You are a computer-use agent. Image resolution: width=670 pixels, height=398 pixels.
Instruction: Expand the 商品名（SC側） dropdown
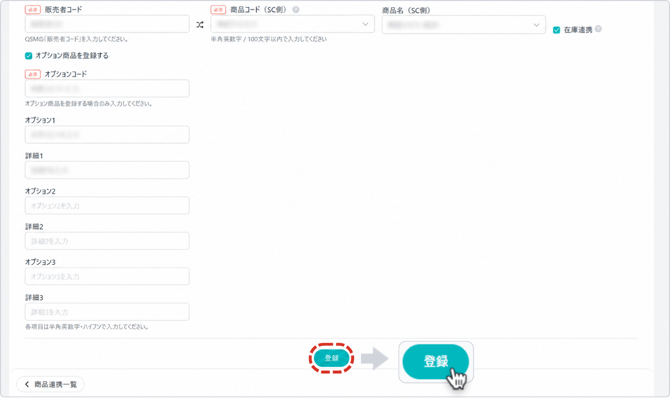tap(464, 25)
